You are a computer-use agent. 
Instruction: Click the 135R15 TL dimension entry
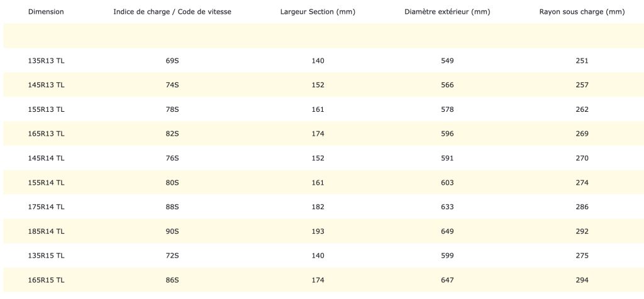coord(46,256)
